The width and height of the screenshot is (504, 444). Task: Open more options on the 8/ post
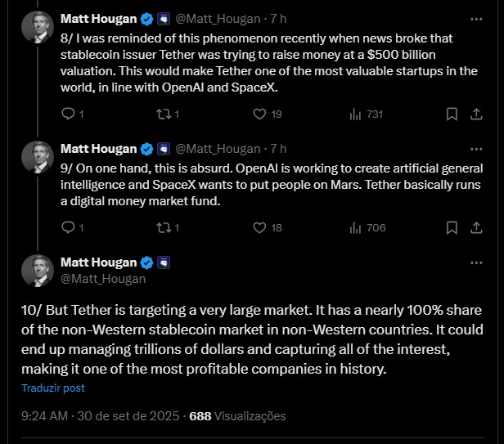[476, 18]
